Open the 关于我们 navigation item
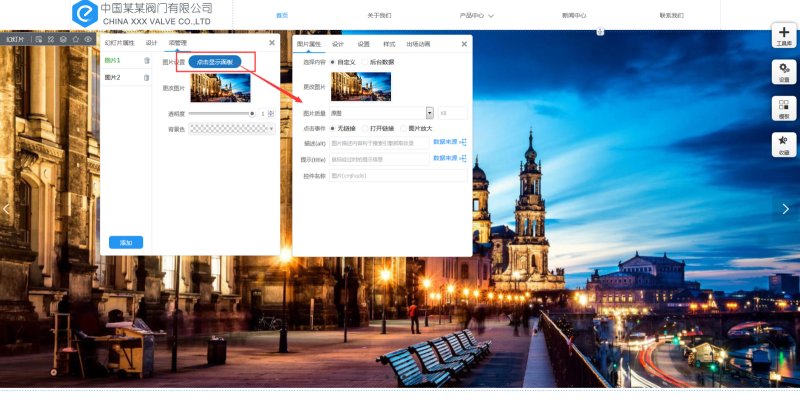Image resolution: width=800 pixels, height=405 pixels. point(379,16)
